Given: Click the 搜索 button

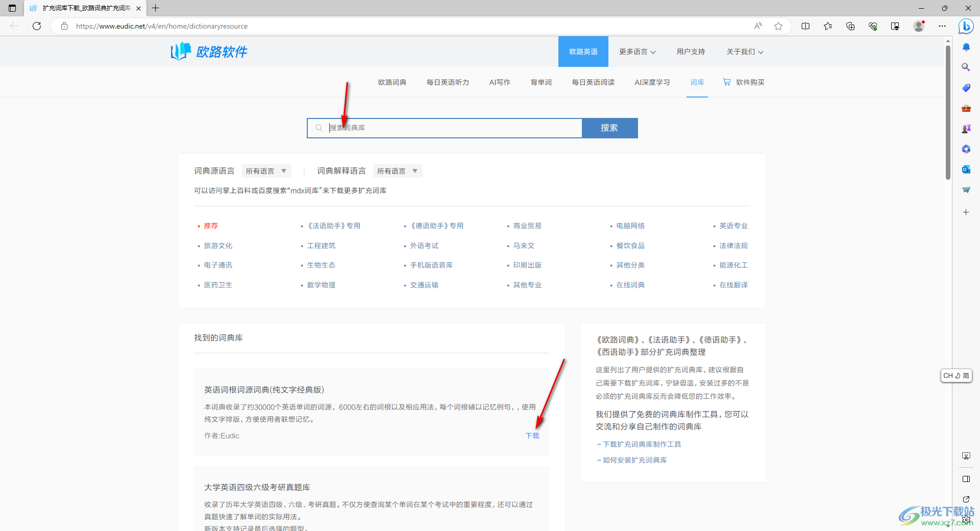Looking at the screenshot, I should (609, 128).
